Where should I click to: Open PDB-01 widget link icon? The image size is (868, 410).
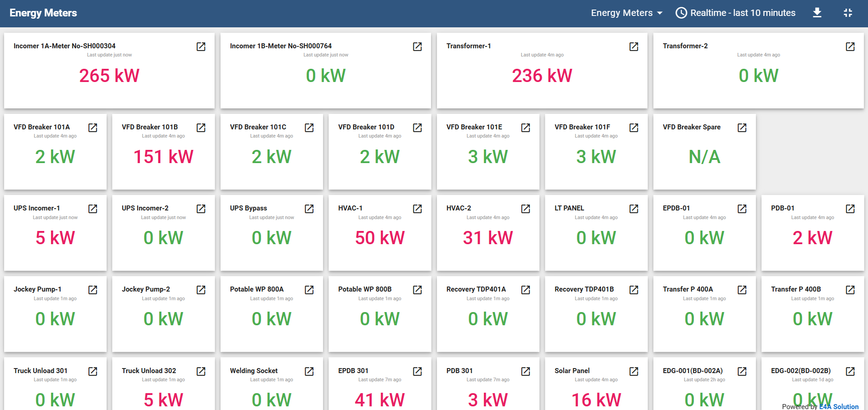coord(850,209)
